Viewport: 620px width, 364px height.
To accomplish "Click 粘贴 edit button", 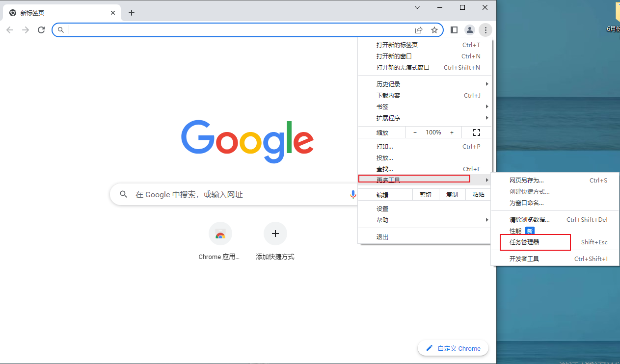I will pyautogui.click(x=478, y=195).
